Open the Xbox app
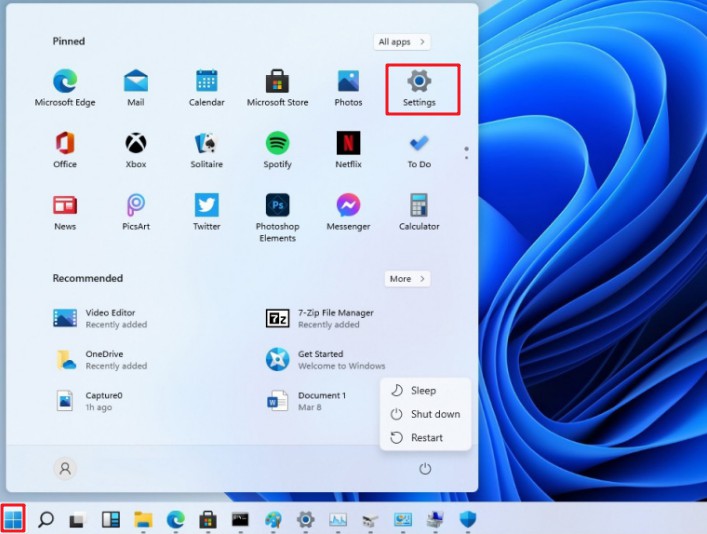This screenshot has width=707, height=534. click(x=136, y=150)
